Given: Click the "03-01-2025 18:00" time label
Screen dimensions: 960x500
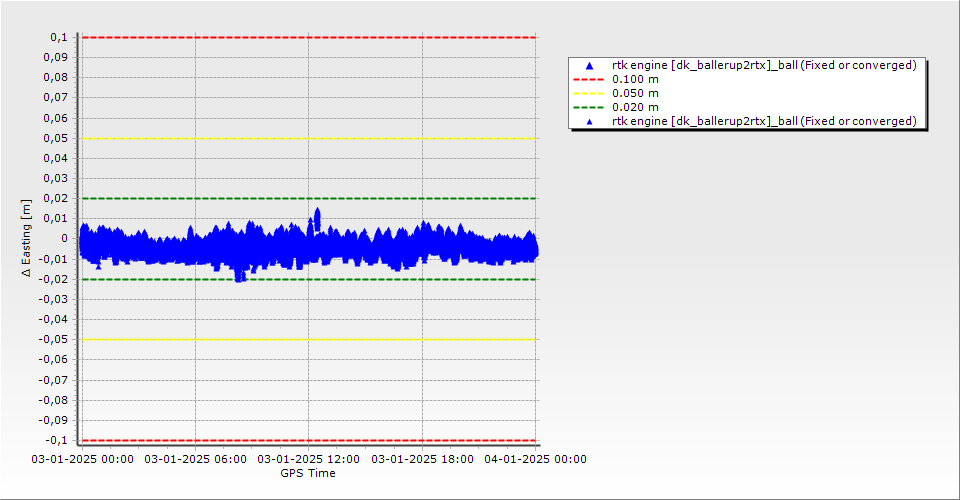Looking at the screenshot, I should tap(422, 459).
